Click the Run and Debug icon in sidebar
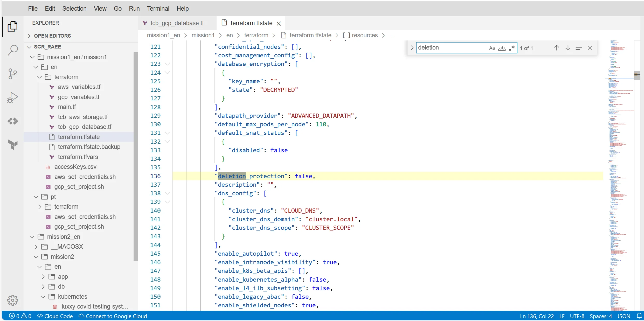 (12, 97)
